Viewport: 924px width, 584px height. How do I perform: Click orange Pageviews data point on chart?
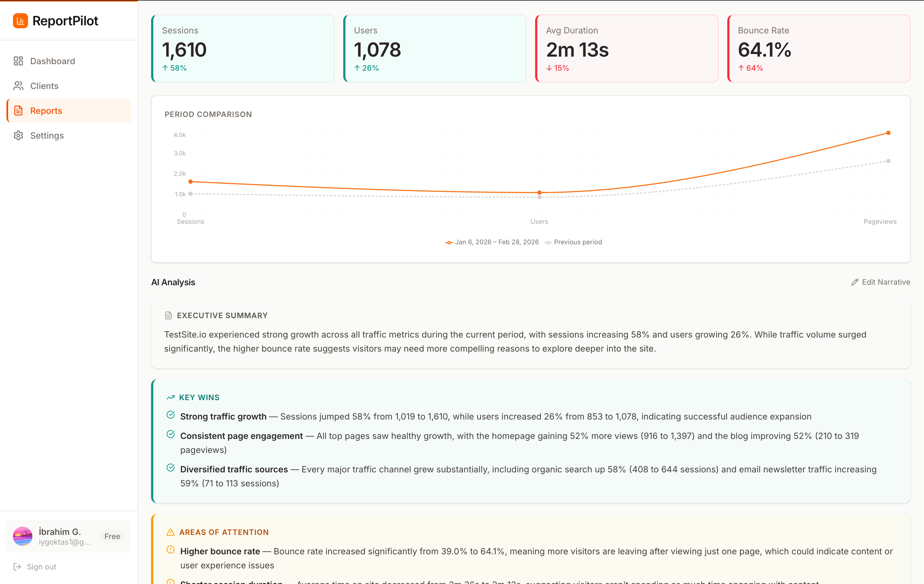pyautogui.click(x=888, y=133)
